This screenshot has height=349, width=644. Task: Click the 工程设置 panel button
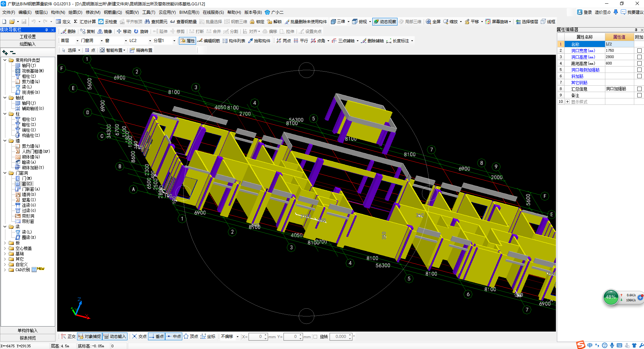point(28,37)
